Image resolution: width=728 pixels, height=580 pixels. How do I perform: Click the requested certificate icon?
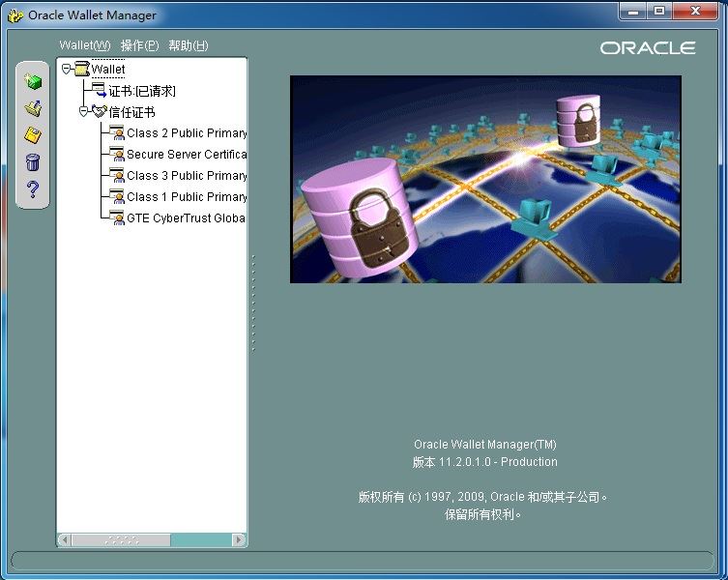point(99,90)
